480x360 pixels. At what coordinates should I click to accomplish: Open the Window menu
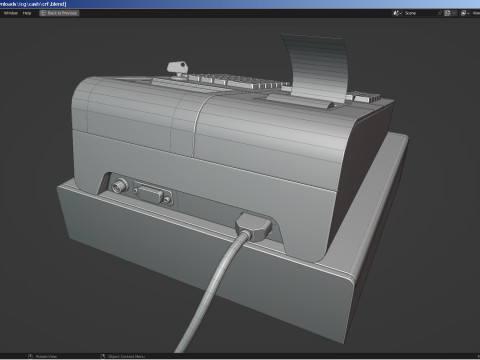coord(11,13)
